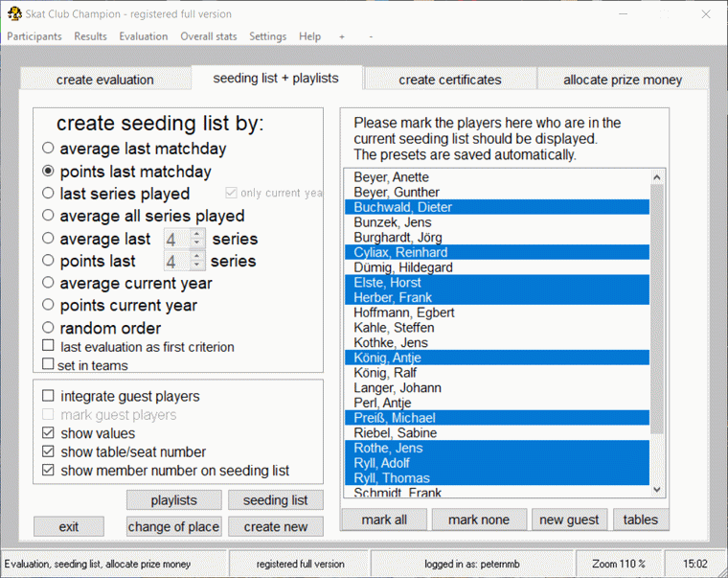Enable 'integrate guest players' checkbox
The width and height of the screenshot is (728, 578).
48,396
